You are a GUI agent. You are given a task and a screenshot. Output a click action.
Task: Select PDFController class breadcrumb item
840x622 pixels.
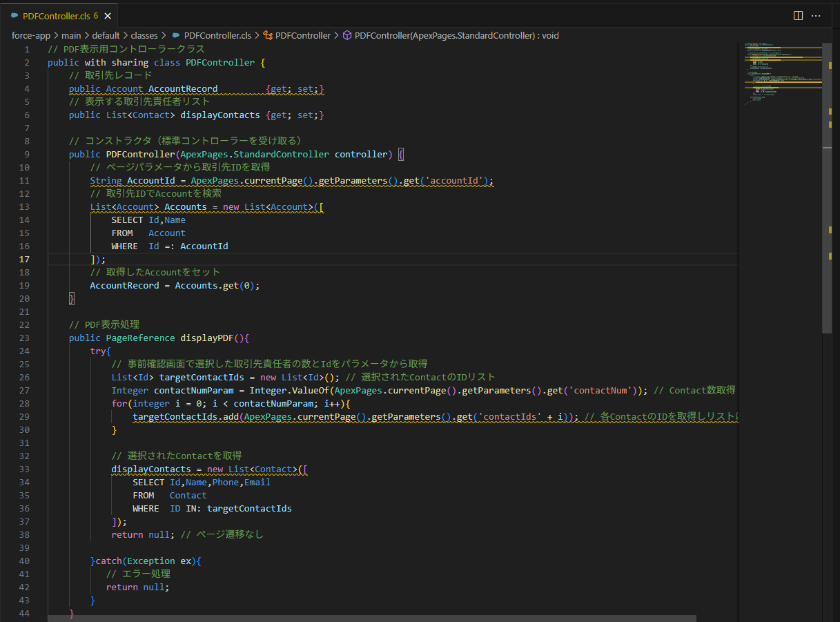click(302, 35)
